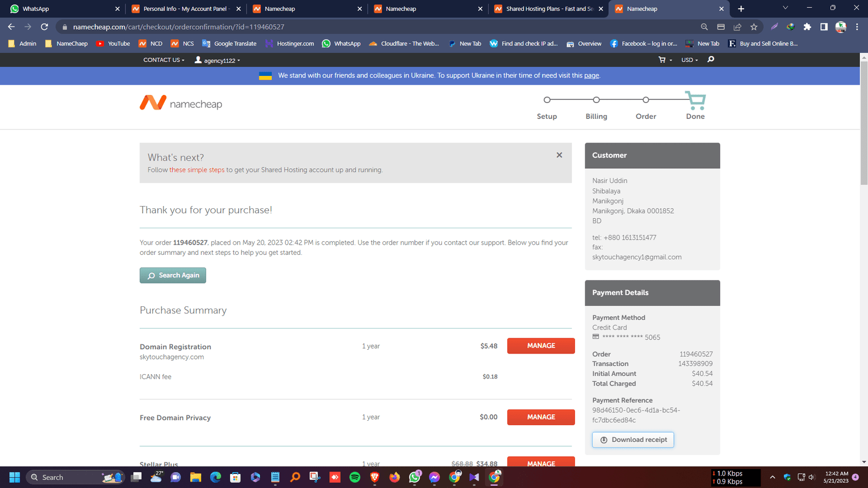The width and height of the screenshot is (868, 488).
Task: Click the Namecheap logo
Action: click(181, 103)
